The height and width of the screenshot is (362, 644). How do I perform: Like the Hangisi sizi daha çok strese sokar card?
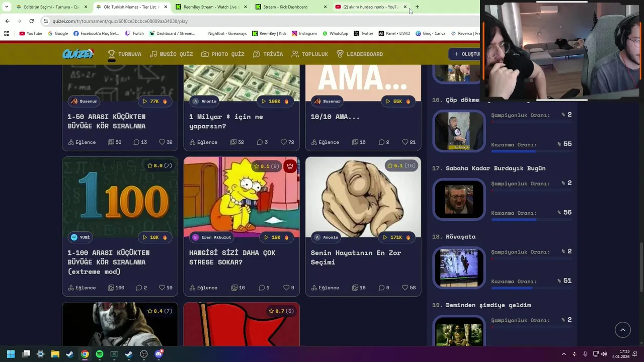pyautogui.click(x=286, y=288)
